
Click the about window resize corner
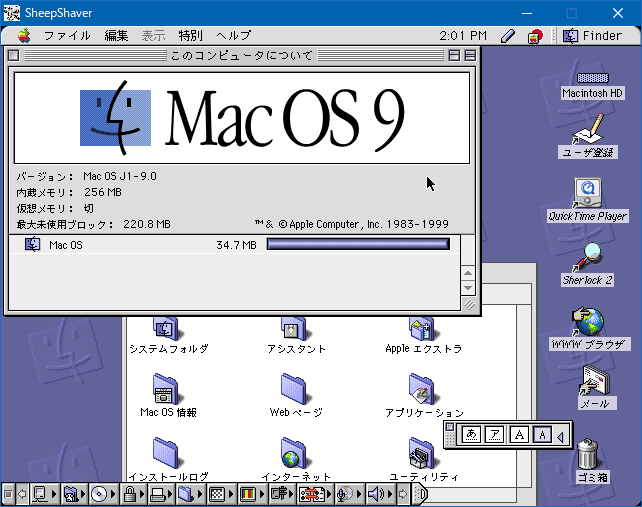tap(469, 304)
